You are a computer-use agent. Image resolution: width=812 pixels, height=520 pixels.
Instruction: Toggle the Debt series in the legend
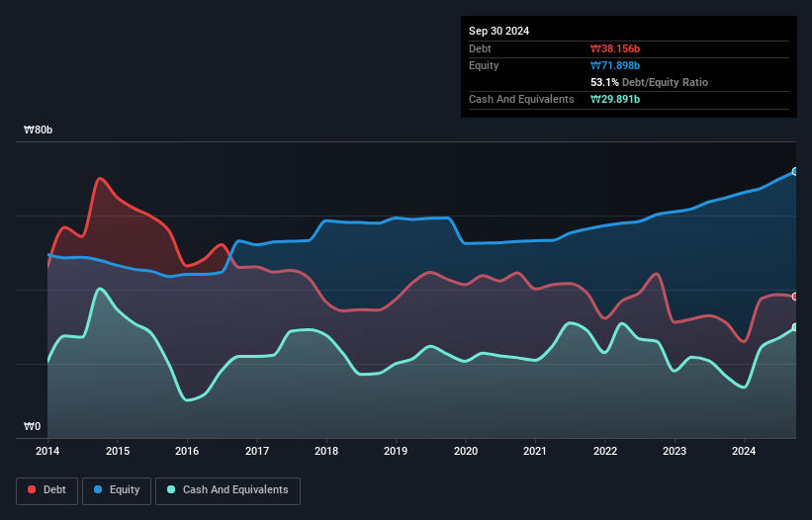pyautogui.click(x=47, y=490)
